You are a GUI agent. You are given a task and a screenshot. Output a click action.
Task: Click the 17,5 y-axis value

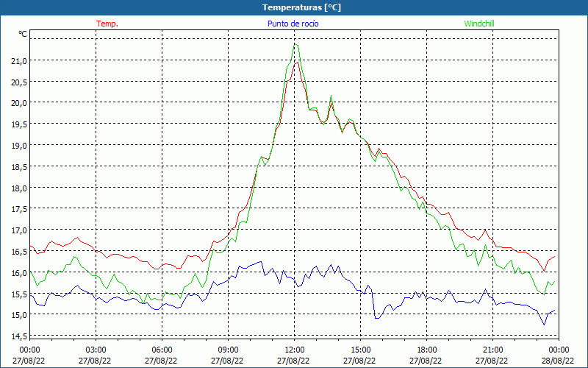[x=20, y=209]
